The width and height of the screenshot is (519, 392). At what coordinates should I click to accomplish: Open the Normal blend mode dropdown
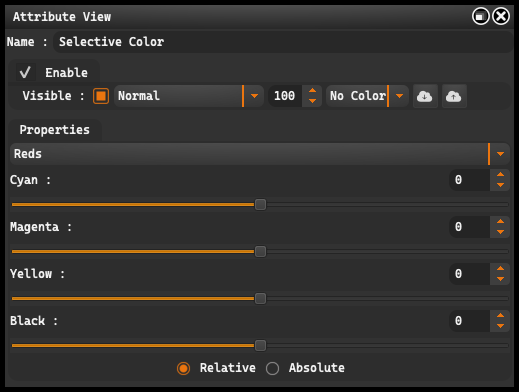(x=189, y=96)
